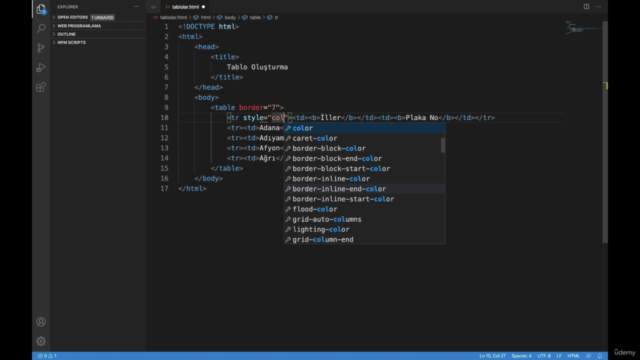Viewport: 640px width, 360px height.
Task: Select the 'border-inline-start-color' suggestion
Action: pos(364,199)
